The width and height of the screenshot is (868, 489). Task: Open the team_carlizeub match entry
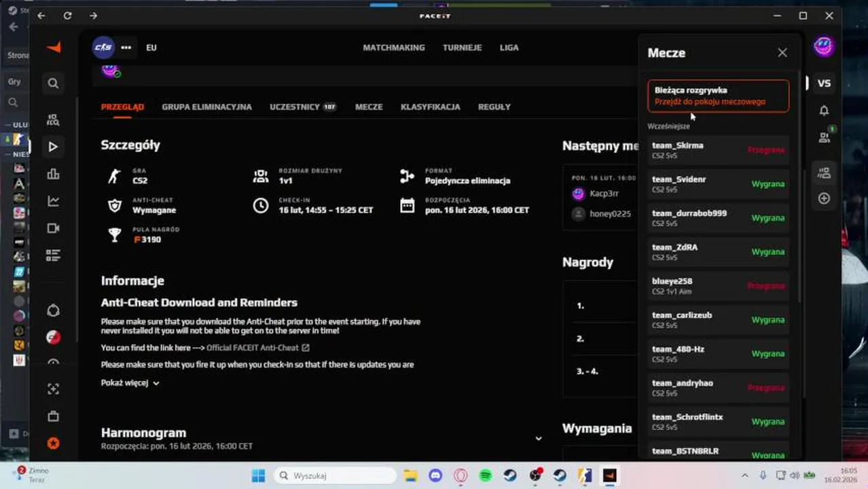[718, 320]
